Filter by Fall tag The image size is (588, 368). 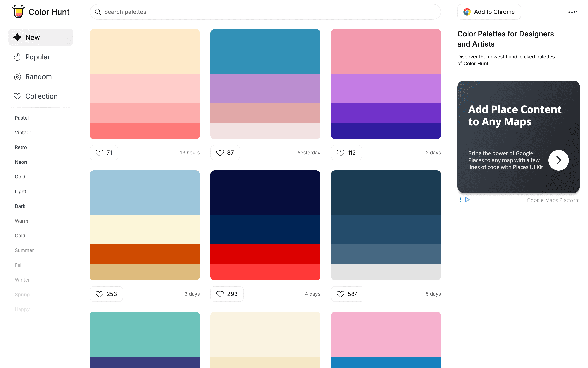click(x=18, y=265)
